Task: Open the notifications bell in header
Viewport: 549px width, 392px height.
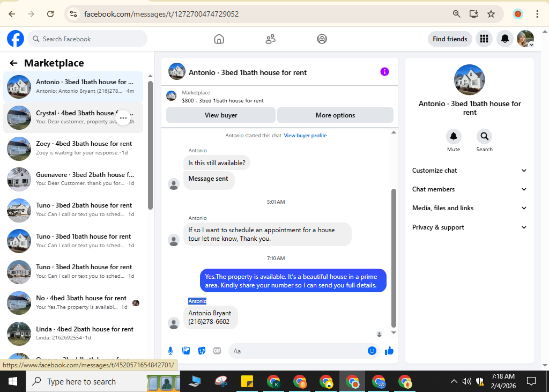Action: [x=505, y=39]
